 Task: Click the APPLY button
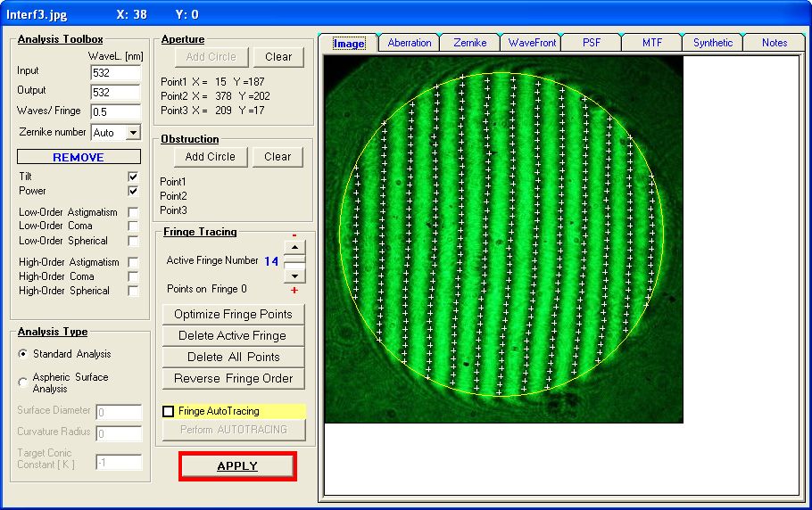(237, 466)
